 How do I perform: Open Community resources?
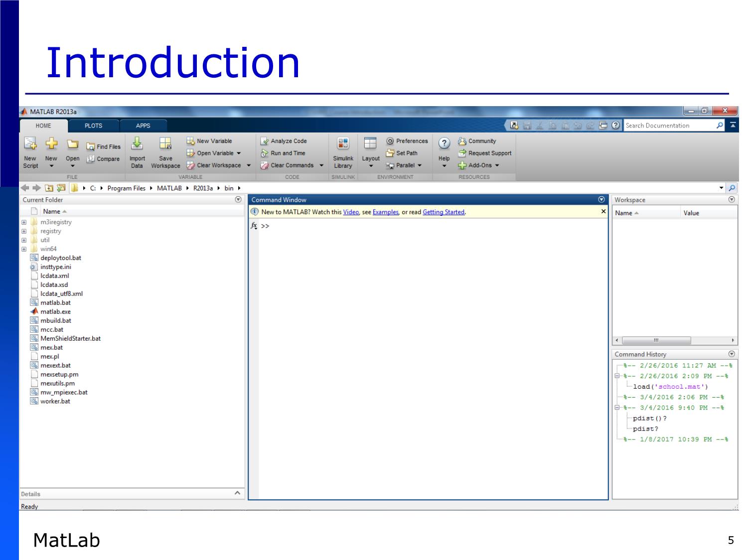pyautogui.click(x=477, y=141)
